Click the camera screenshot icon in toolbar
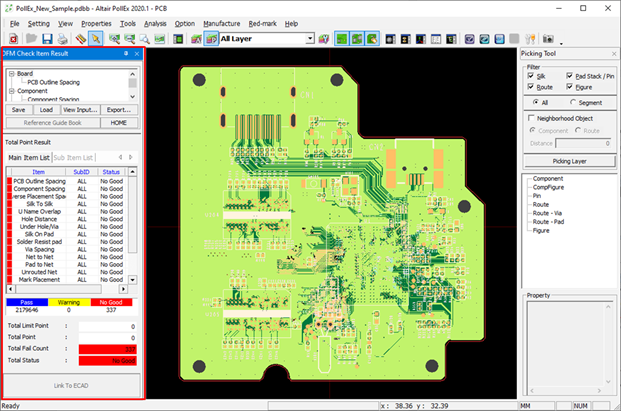Viewport: 621px width, 411px height. tap(550, 38)
